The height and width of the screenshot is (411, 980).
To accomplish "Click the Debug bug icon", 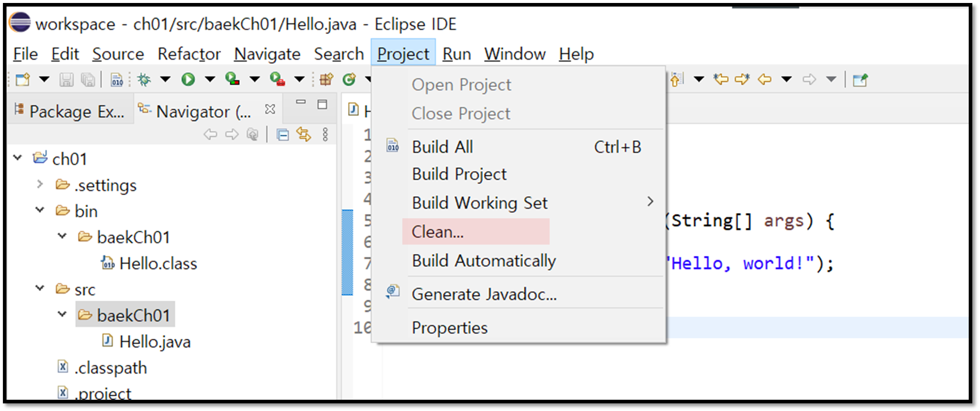I will tap(144, 79).
